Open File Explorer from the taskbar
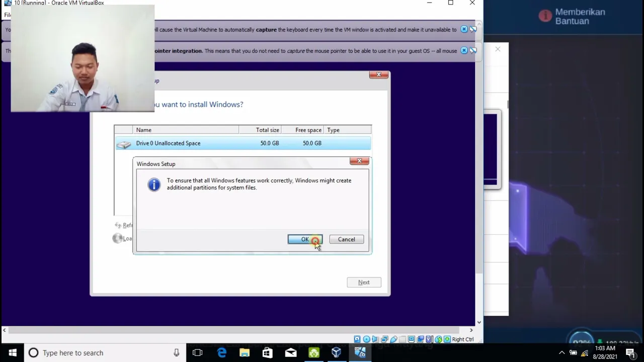 pyautogui.click(x=245, y=353)
